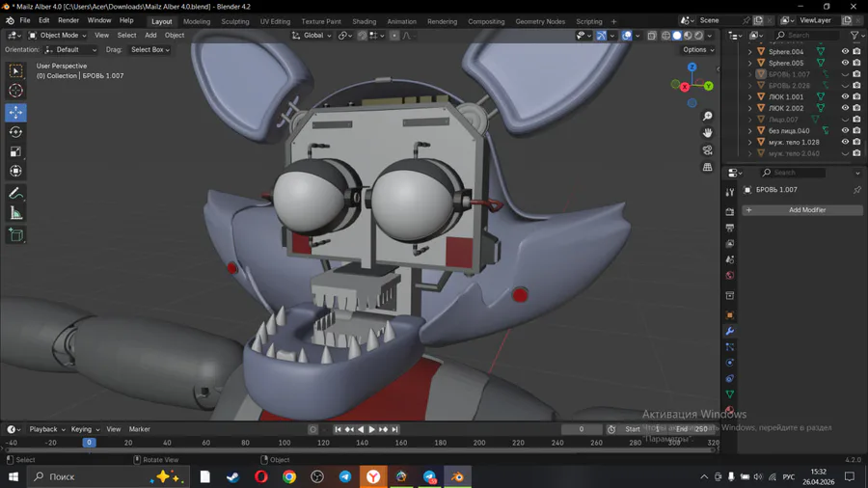Expand the без лица.040 tree item
This screenshot has width=868, height=488.
point(750,131)
